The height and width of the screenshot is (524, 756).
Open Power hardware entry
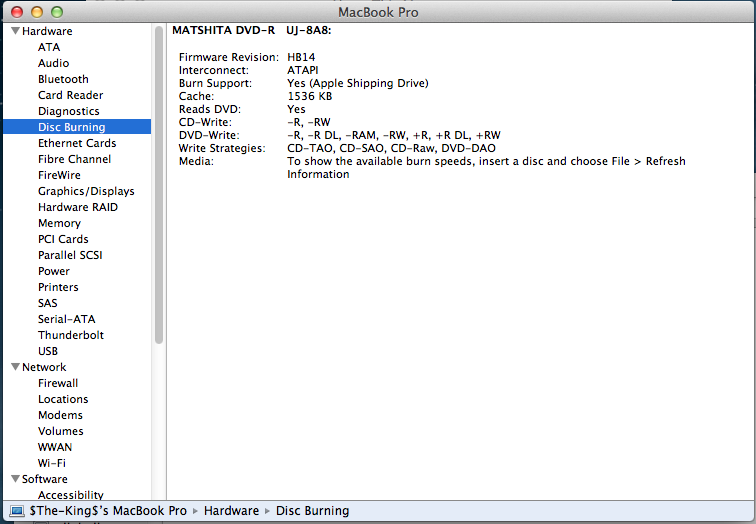coord(54,271)
